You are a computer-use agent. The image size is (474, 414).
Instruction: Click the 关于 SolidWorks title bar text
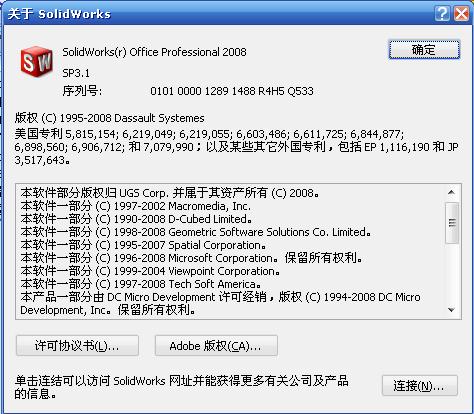pos(59,14)
